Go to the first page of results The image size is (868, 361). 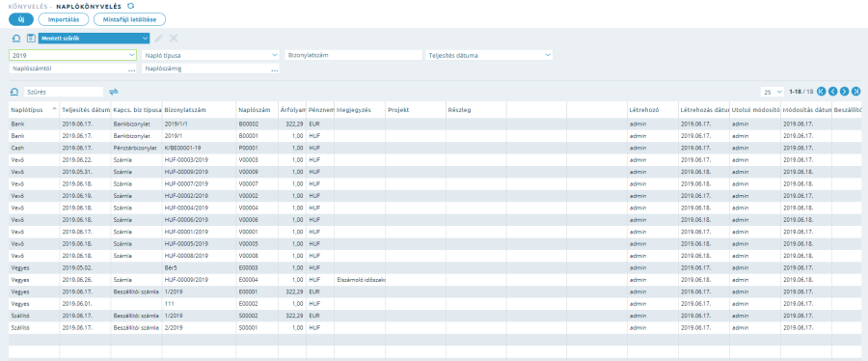(x=821, y=92)
